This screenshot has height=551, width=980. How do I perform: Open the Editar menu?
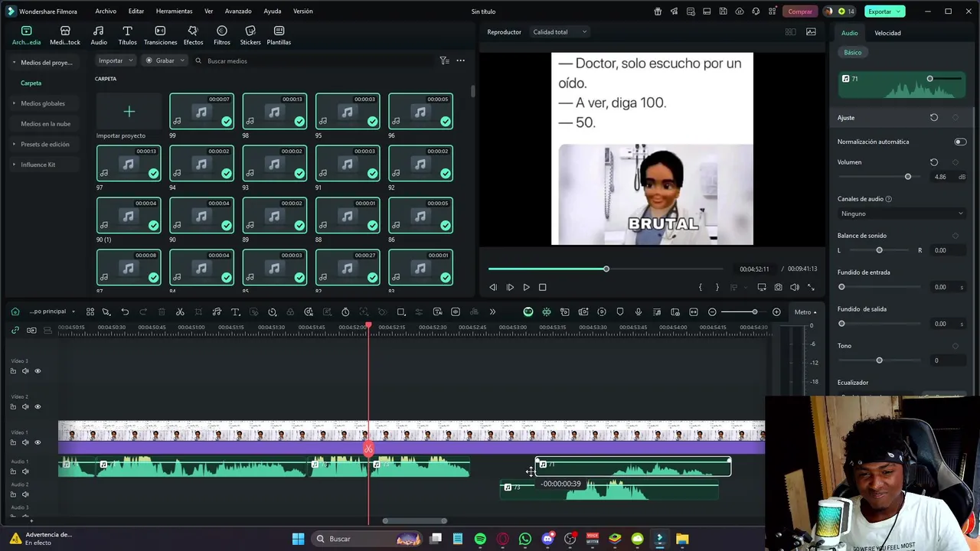click(136, 11)
